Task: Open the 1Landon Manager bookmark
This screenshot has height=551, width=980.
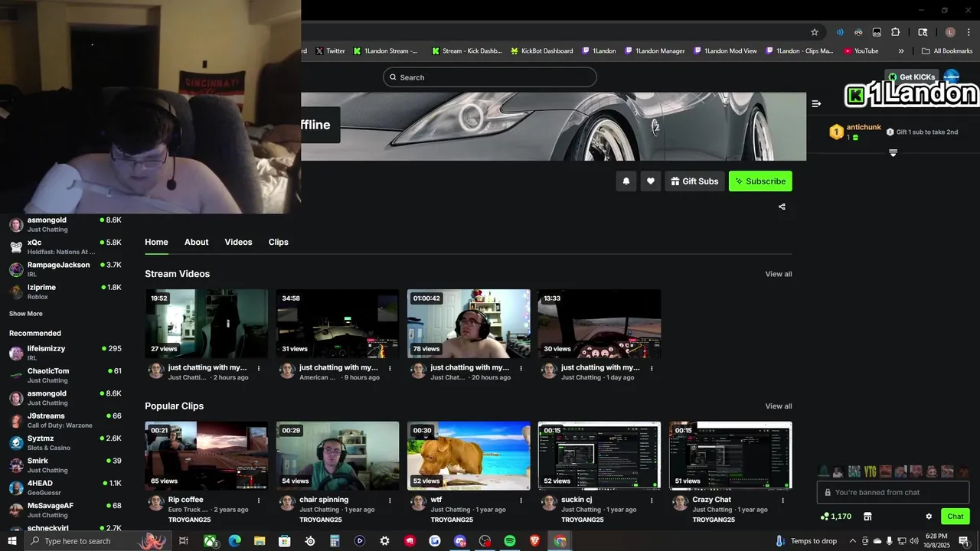Action: point(655,51)
